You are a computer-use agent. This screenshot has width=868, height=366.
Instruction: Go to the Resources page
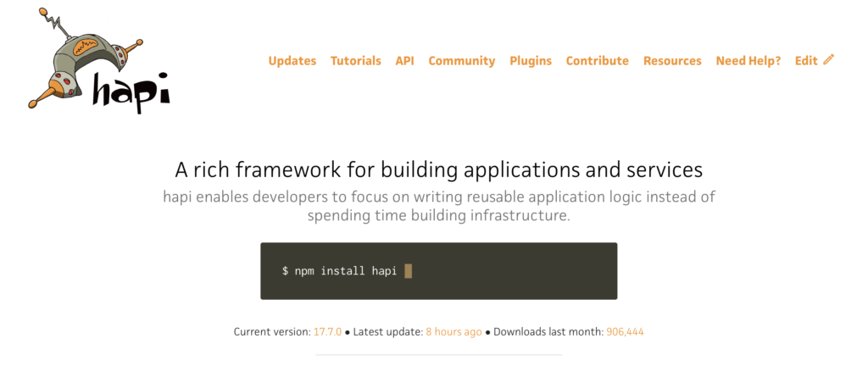pos(672,61)
